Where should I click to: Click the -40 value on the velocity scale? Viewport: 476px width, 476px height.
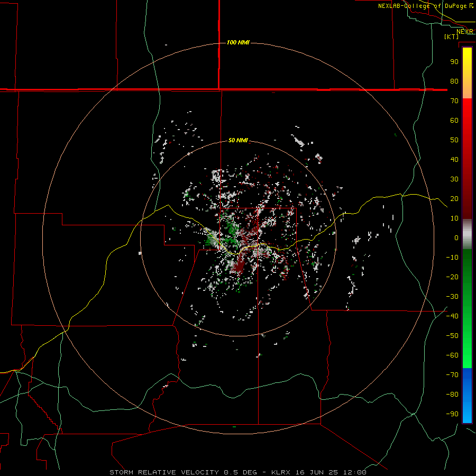pos(452,316)
